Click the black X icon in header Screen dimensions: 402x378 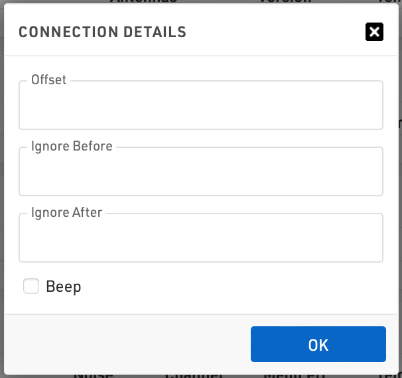click(x=374, y=32)
